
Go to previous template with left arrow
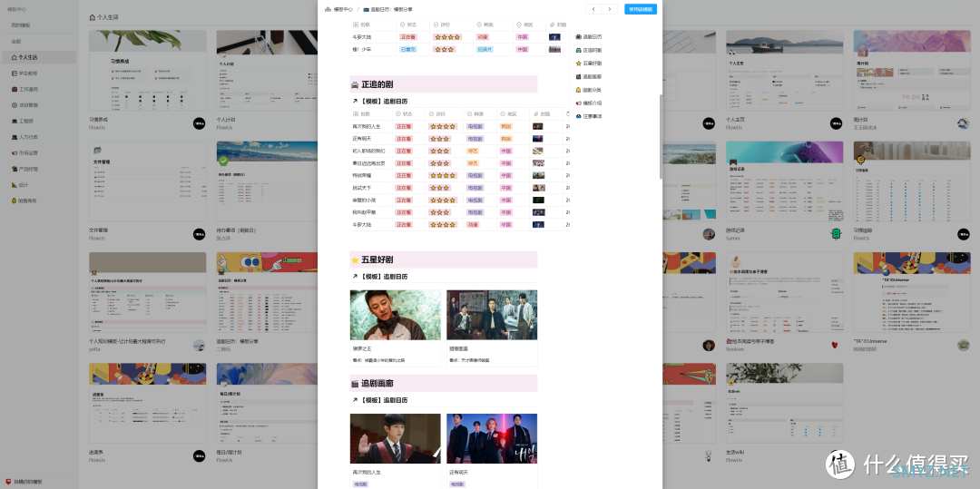593,9
